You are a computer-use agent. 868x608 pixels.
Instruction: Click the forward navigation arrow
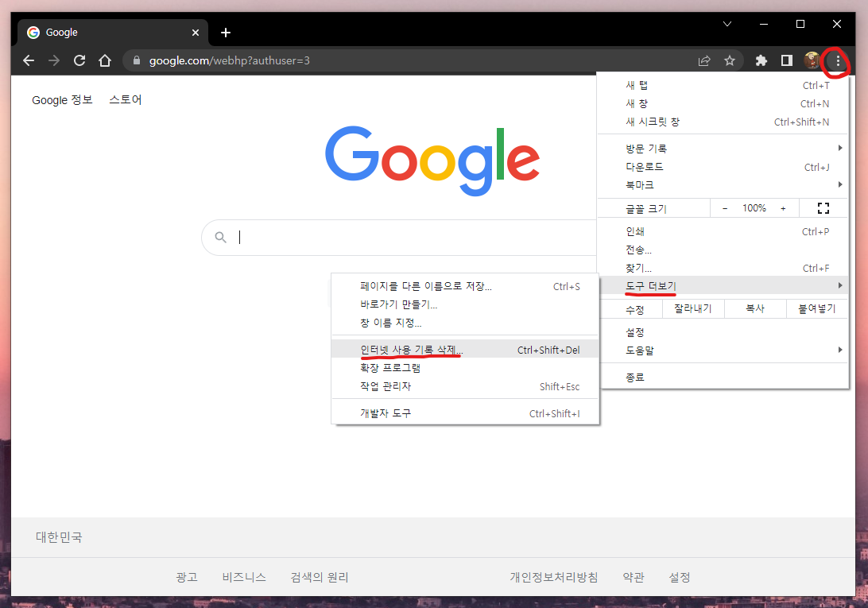point(54,60)
